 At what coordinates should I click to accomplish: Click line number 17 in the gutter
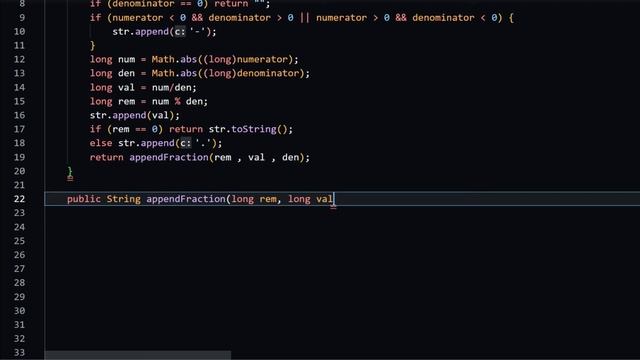[19, 129]
